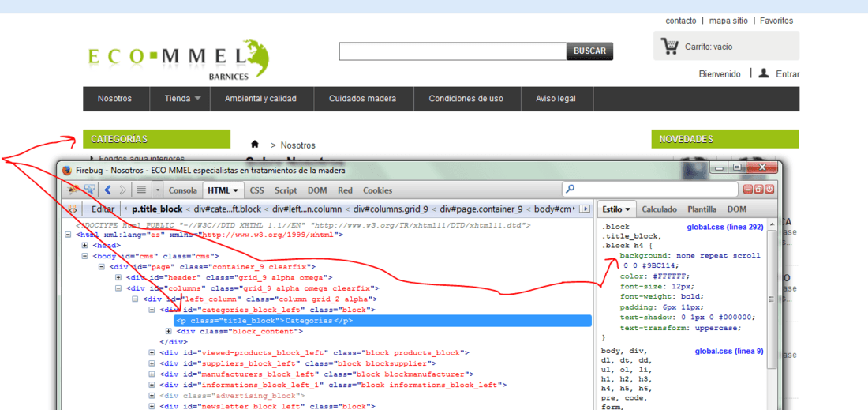Switch to the Consola tab

pyautogui.click(x=183, y=190)
